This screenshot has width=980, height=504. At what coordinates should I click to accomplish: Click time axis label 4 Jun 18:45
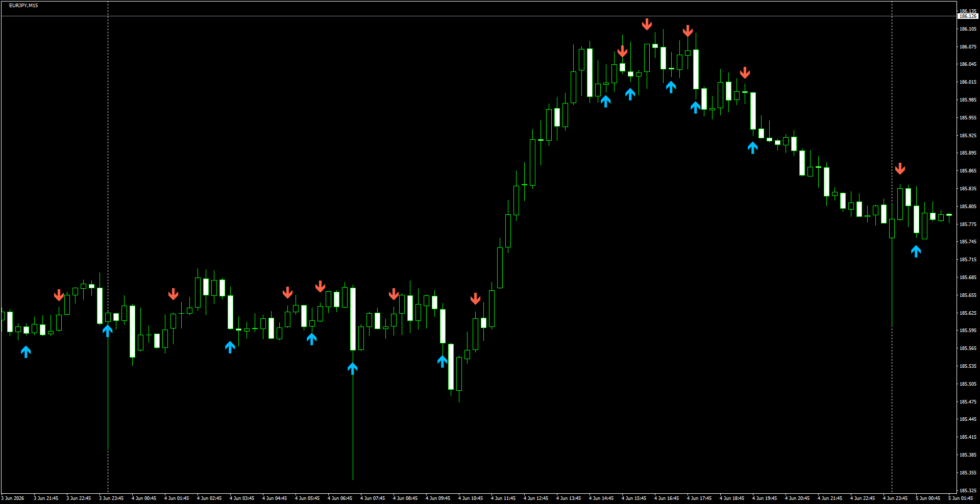732,498
